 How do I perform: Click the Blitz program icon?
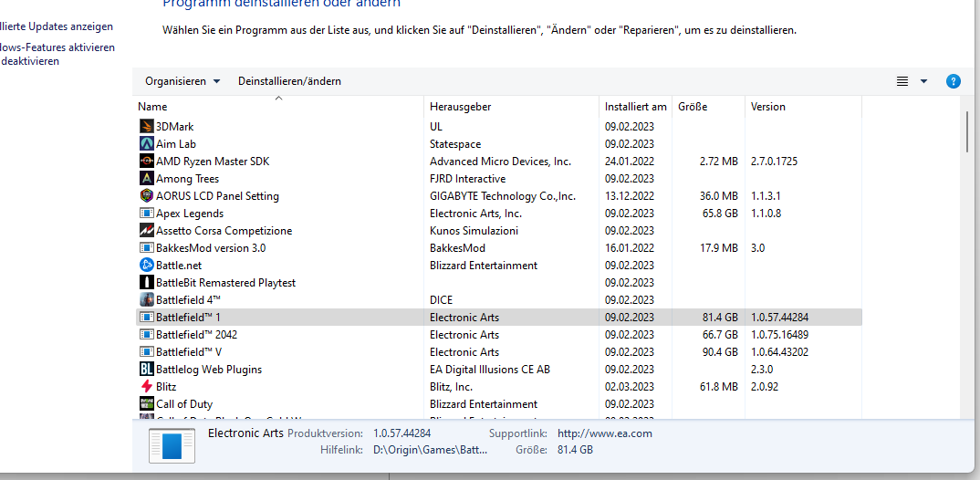pos(146,387)
